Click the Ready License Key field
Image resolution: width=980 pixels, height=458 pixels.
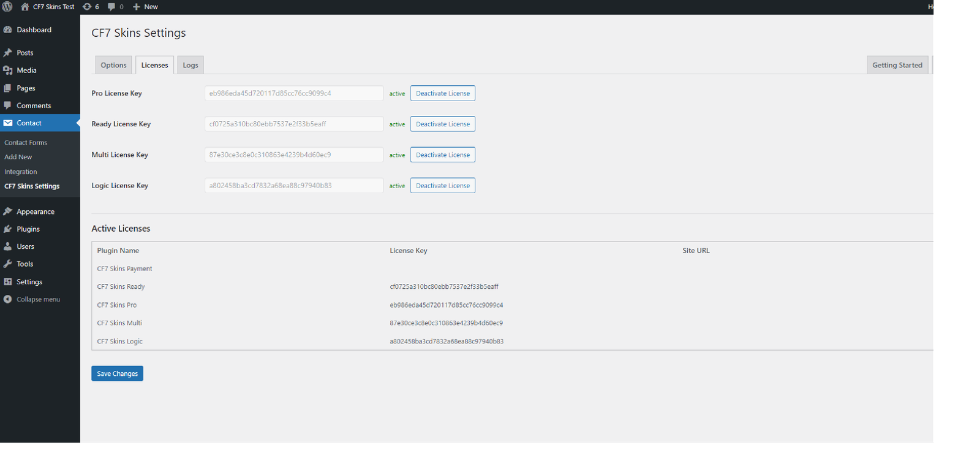294,124
